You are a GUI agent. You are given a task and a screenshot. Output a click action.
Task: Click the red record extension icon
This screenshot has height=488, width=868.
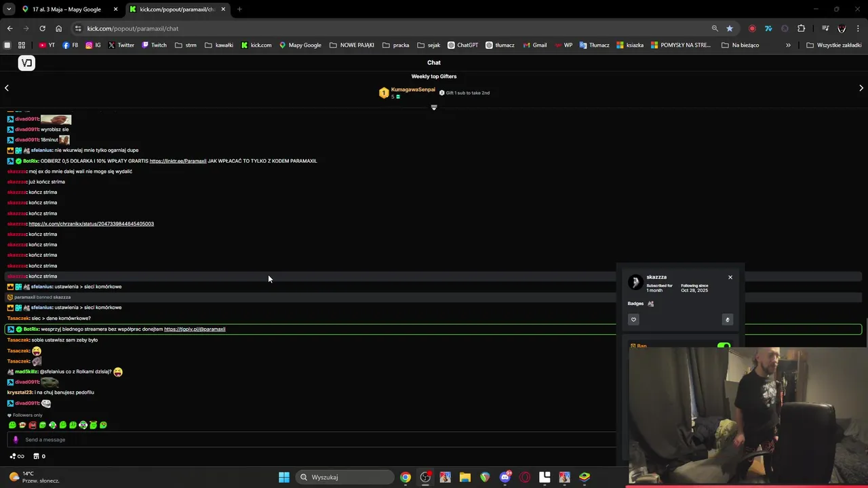coord(752,28)
